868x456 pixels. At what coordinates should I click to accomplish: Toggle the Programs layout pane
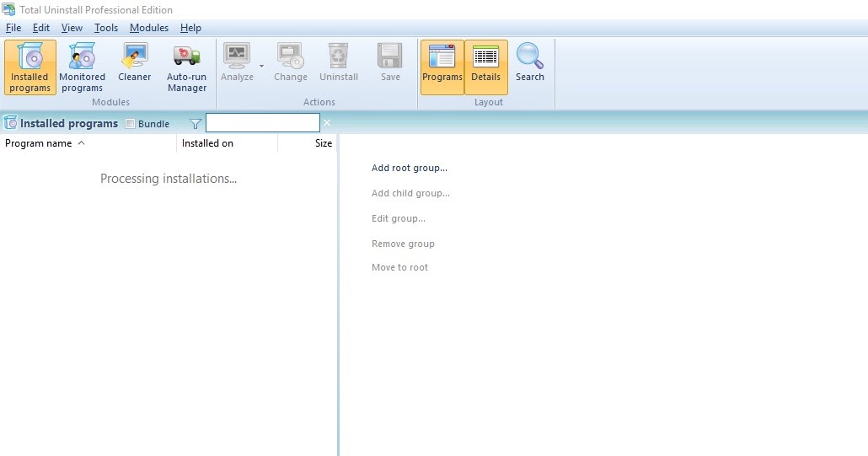click(442, 67)
